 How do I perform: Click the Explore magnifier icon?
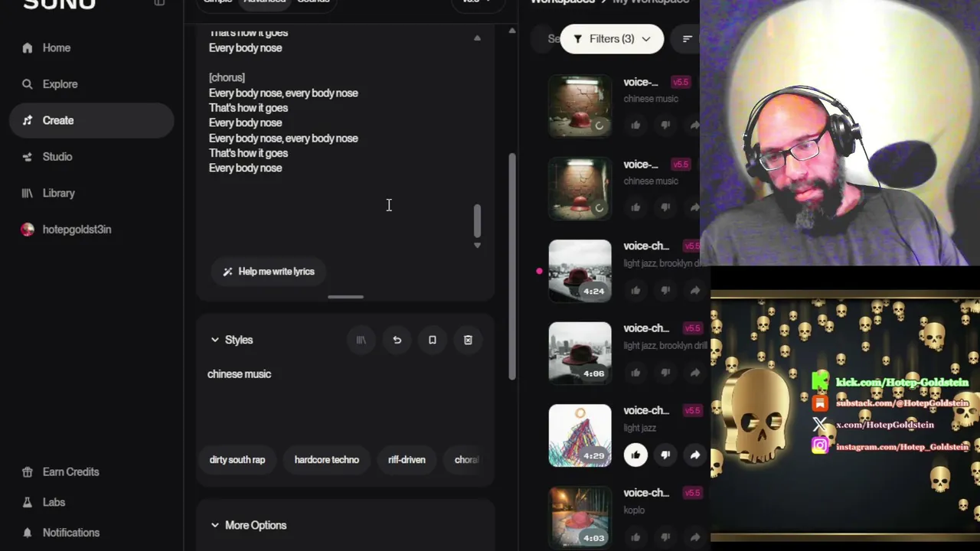28,84
